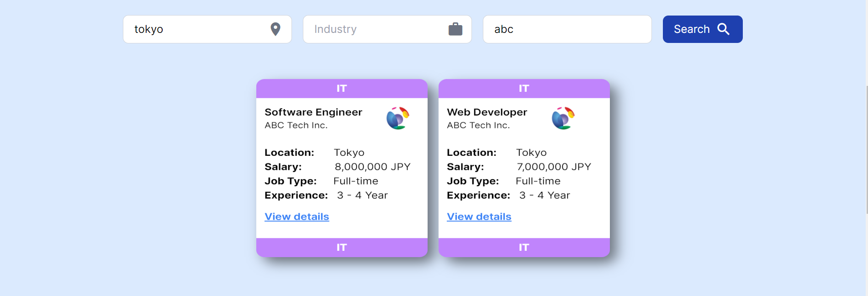Select the keyword input showing abc
This screenshot has height=296, width=868.
566,29
